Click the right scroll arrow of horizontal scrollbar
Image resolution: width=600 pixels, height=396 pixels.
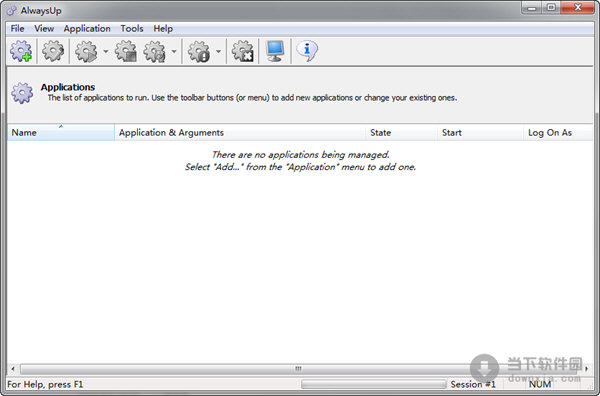[587, 369]
